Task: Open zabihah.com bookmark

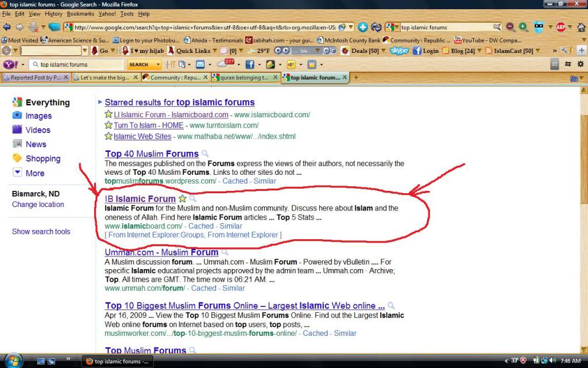Action: point(280,40)
